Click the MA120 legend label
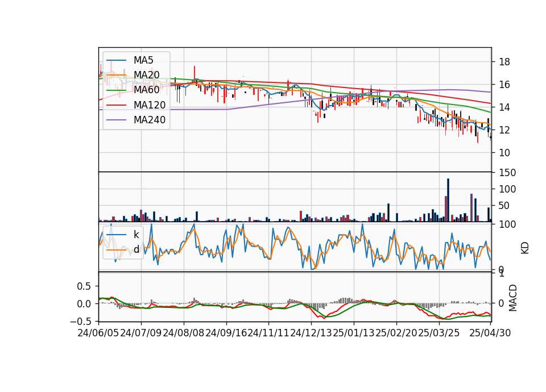The image size is (546, 392). [x=150, y=105]
